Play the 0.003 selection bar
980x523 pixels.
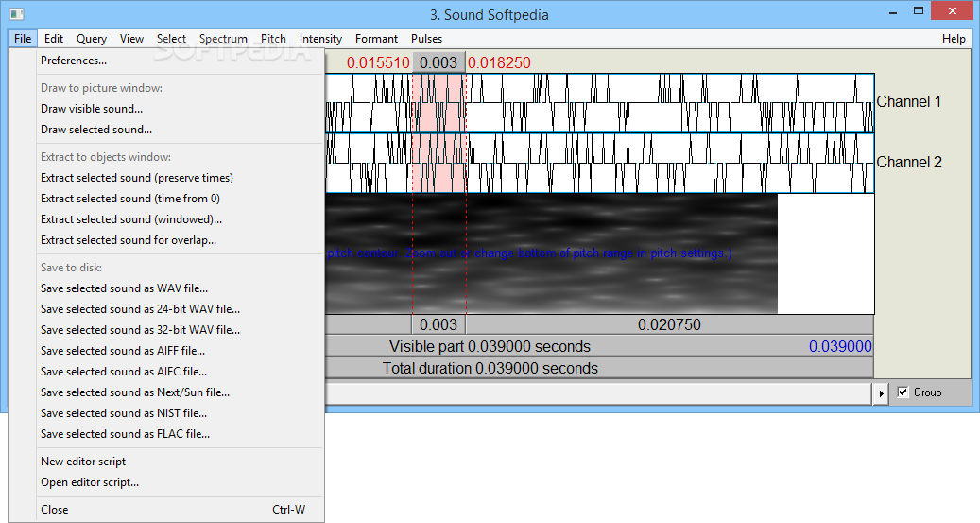pyautogui.click(x=438, y=324)
